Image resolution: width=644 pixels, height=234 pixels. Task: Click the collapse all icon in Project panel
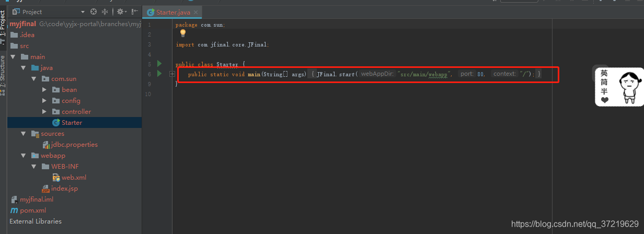pyautogui.click(x=105, y=11)
